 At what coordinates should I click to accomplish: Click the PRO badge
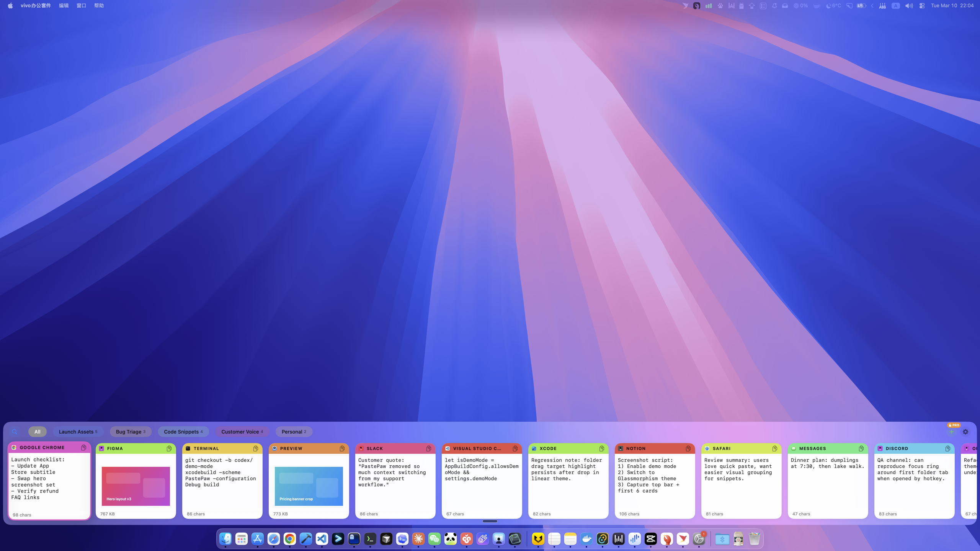[x=954, y=425]
